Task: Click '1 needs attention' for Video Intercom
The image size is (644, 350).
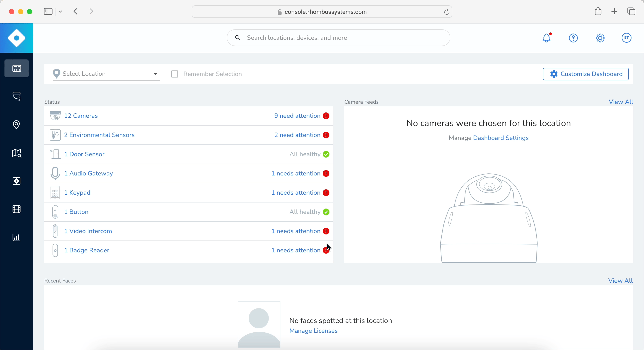Action: (x=296, y=231)
